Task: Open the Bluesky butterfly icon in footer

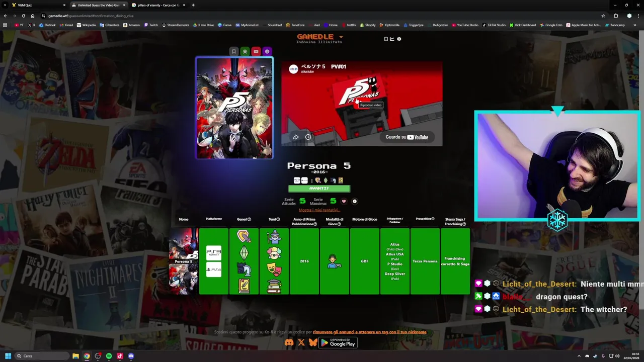Action: pyautogui.click(x=313, y=342)
